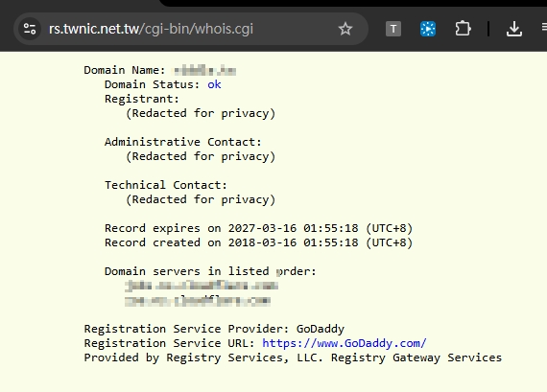
Task: Open the https://www.GoDaddy.com/ link
Action: tap(344, 343)
